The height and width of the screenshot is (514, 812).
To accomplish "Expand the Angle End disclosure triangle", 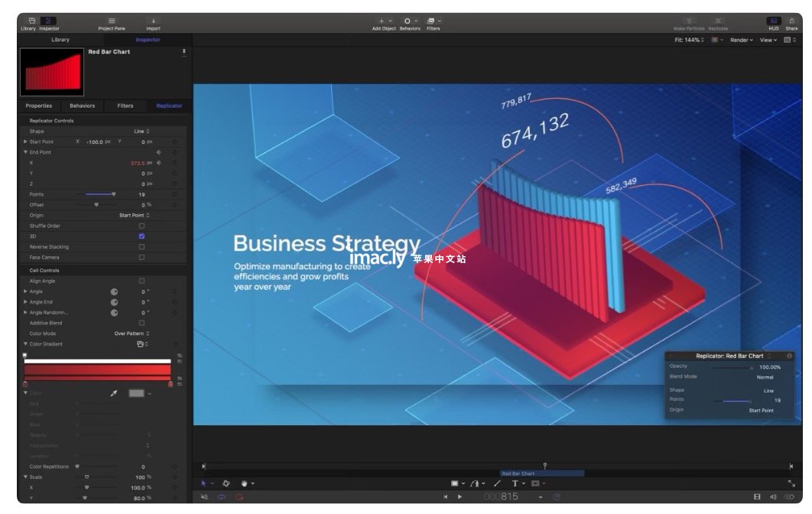I will [25, 301].
